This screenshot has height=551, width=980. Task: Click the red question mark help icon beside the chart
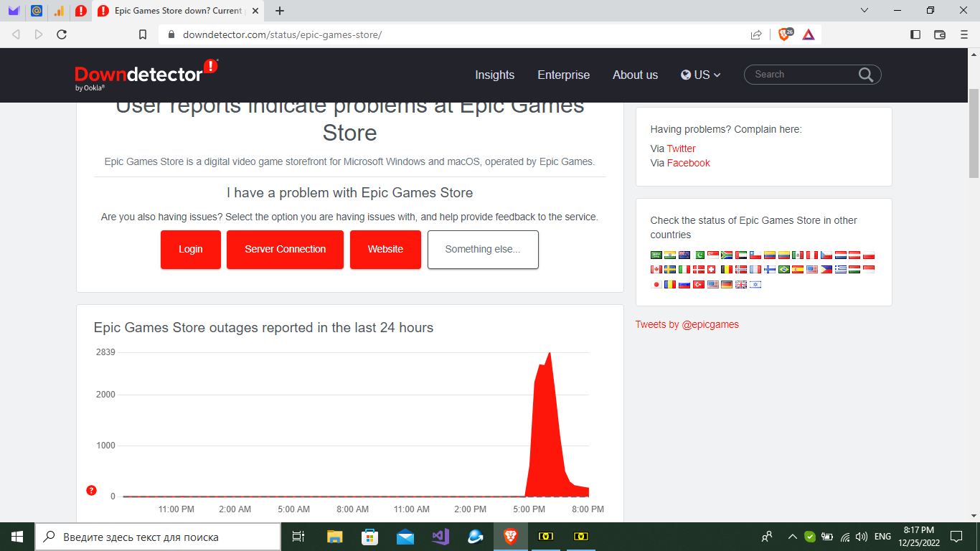[x=91, y=491]
